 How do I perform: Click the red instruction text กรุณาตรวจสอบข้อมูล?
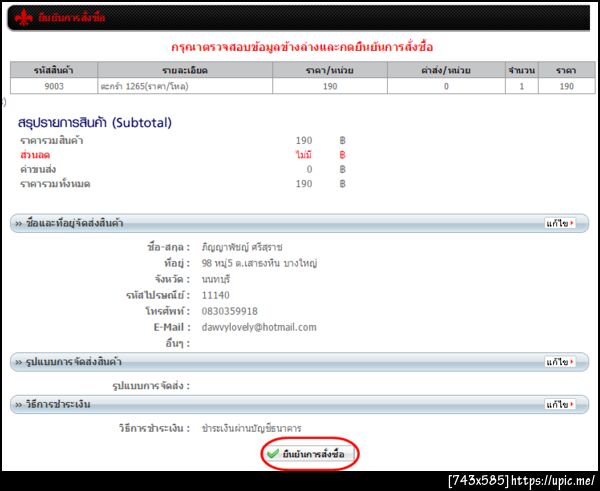tap(302, 47)
